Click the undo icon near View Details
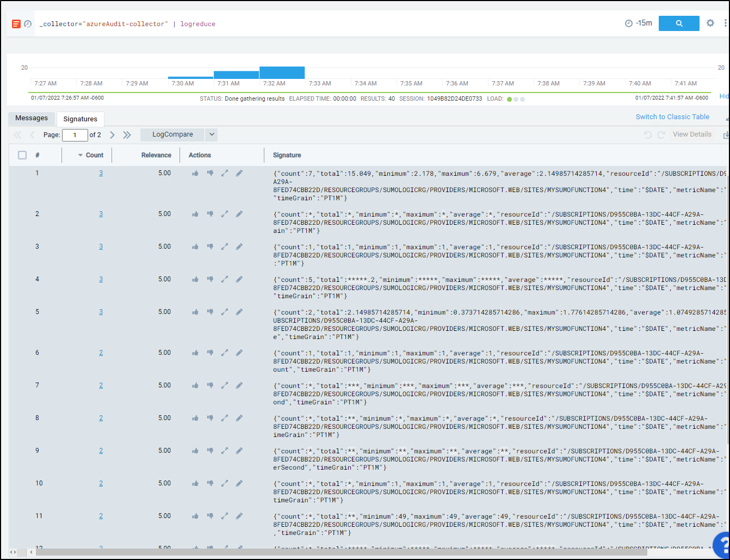This screenshot has width=730, height=560. pyautogui.click(x=648, y=134)
